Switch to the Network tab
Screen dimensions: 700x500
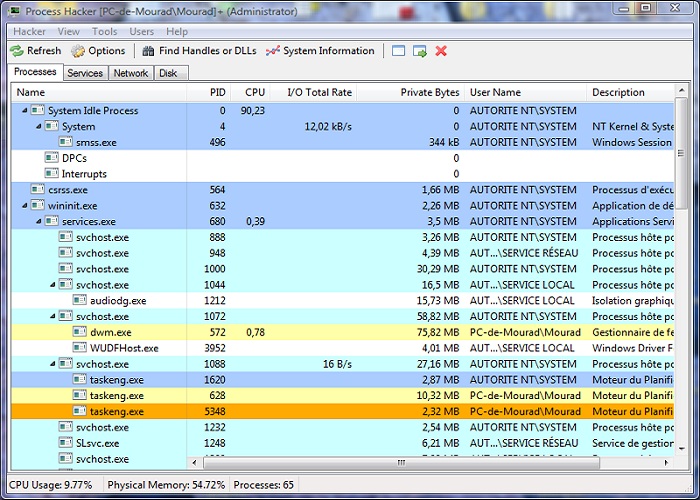(130, 73)
